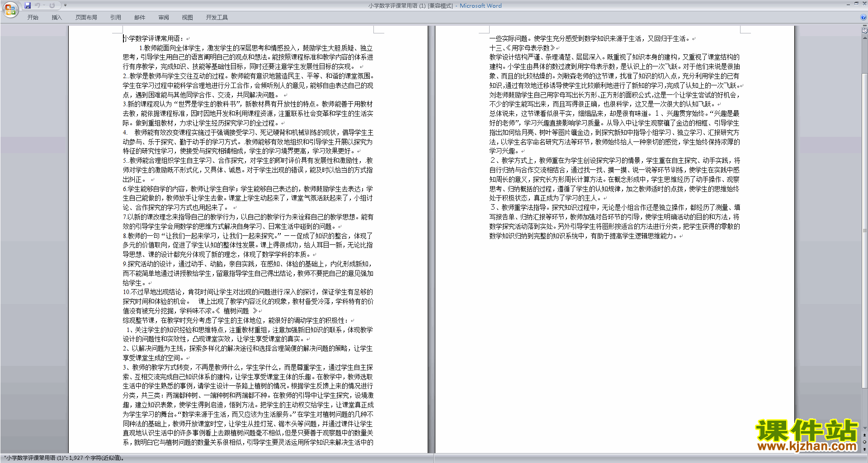Undo the last action
Screen dimensions: 868x463
38,5
